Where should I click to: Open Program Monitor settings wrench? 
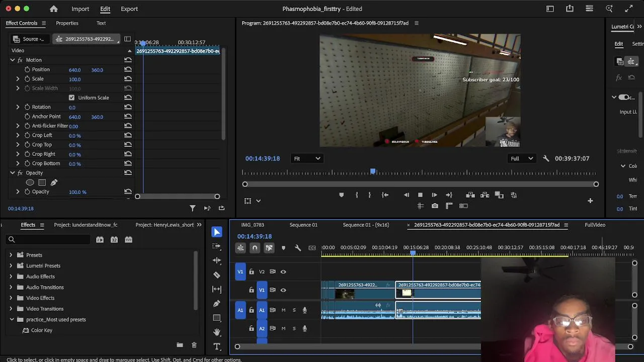546,158
